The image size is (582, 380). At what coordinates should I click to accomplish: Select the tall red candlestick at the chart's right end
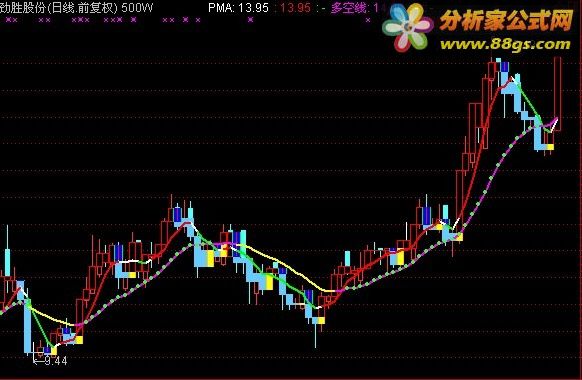click(558, 94)
